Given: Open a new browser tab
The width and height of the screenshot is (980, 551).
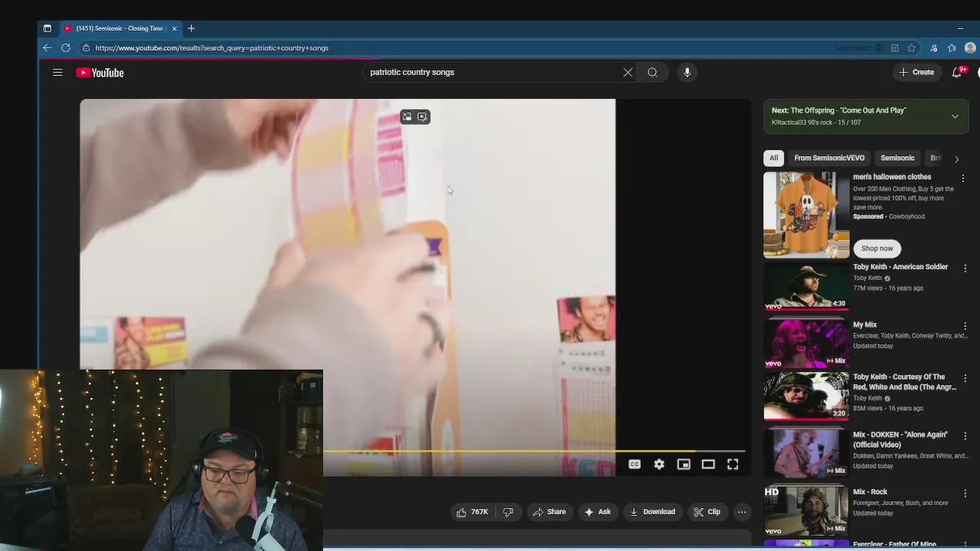Looking at the screenshot, I should click(x=191, y=28).
